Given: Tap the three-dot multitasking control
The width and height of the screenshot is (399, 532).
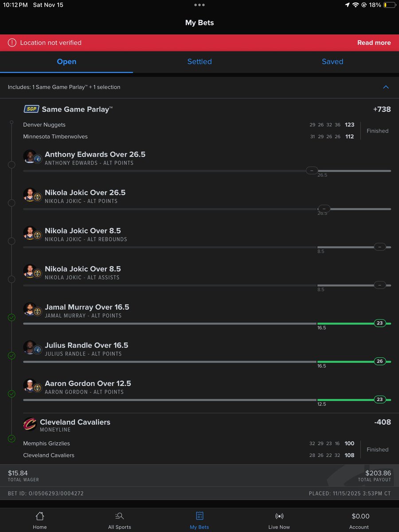Looking at the screenshot, I should click(x=199, y=5).
